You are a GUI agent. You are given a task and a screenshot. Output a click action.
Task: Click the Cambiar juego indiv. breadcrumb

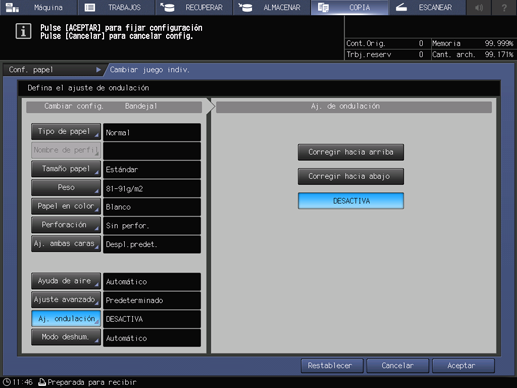point(150,70)
